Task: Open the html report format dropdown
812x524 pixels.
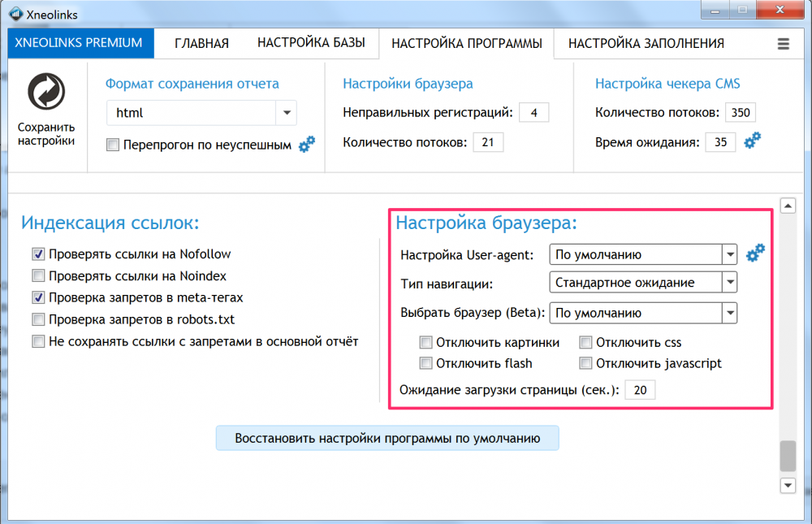Action: 201,112
